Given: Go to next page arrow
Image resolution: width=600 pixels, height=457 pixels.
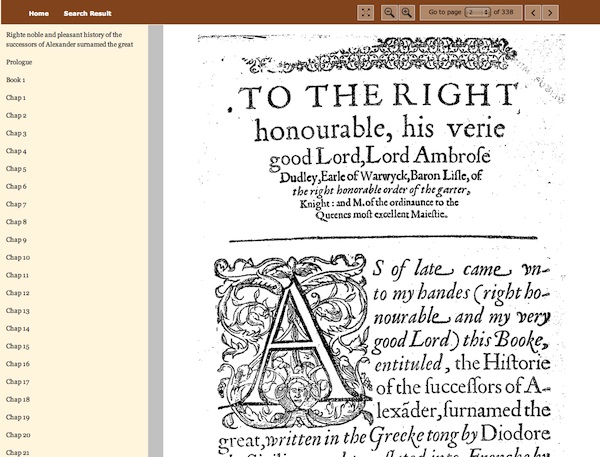Looking at the screenshot, I should pyautogui.click(x=550, y=13).
